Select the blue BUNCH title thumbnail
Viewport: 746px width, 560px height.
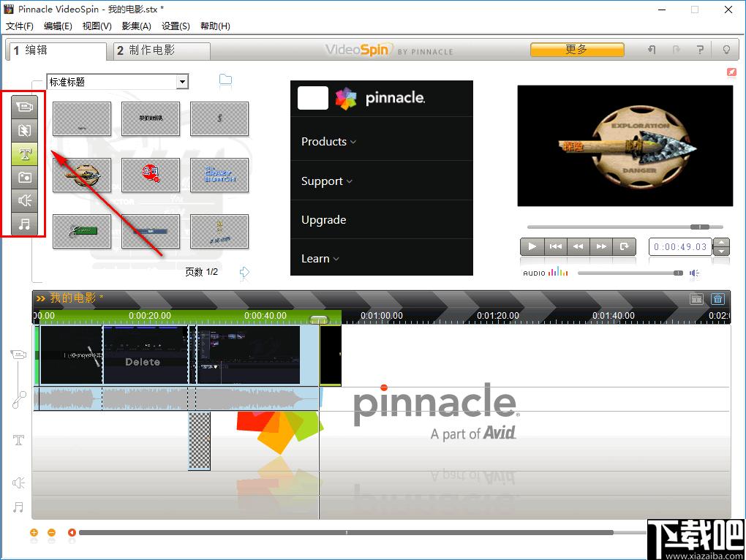[x=219, y=175]
